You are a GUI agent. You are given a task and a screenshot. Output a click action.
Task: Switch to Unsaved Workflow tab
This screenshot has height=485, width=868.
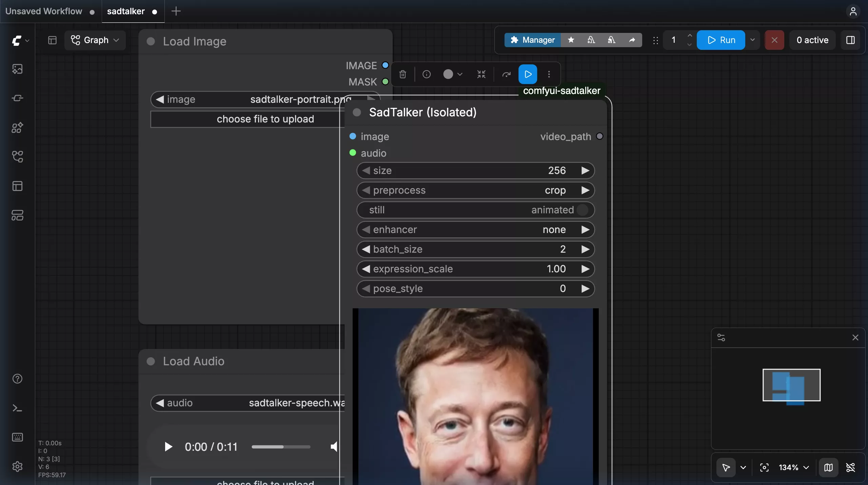[x=51, y=11]
